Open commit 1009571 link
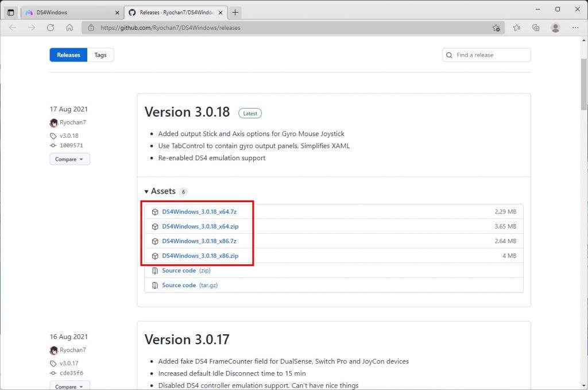This screenshot has height=390, width=588. pos(71,145)
